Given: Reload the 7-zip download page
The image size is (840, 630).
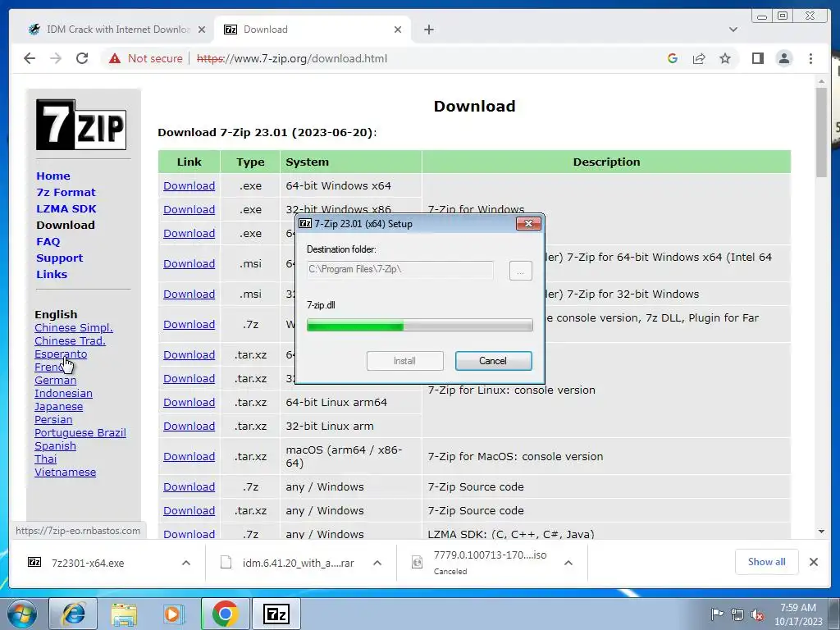Looking at the screenshot, I should pos(82,58).
